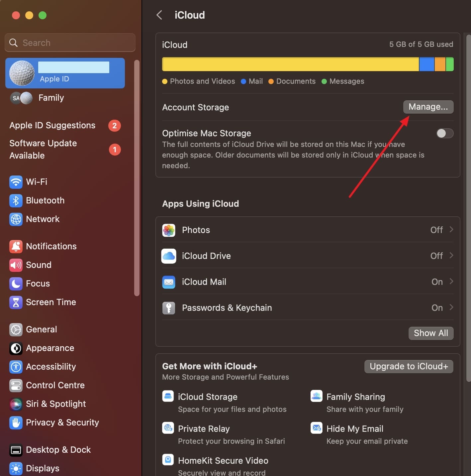Viewport: 471px width, 476px height.
Task: Click the blue Mail storage segment
Action: point(427,64)
